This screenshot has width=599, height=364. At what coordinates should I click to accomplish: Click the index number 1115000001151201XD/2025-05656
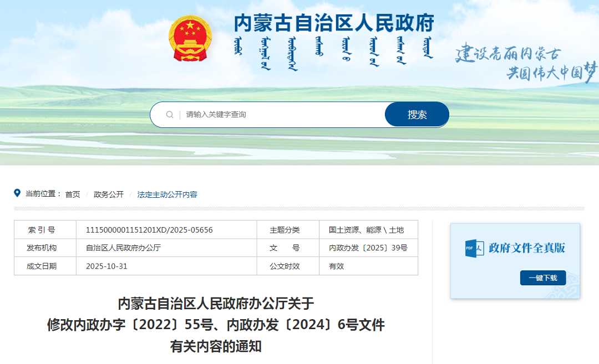point(149,230)
